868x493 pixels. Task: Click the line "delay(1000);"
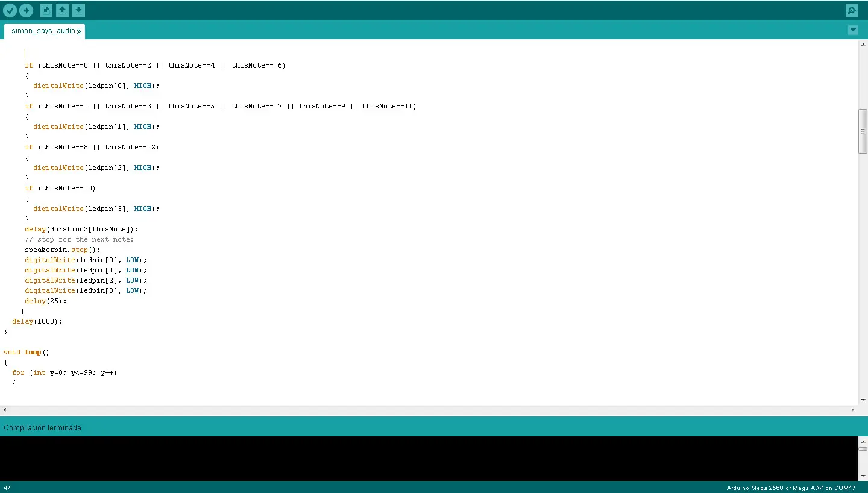click(37, 321)
